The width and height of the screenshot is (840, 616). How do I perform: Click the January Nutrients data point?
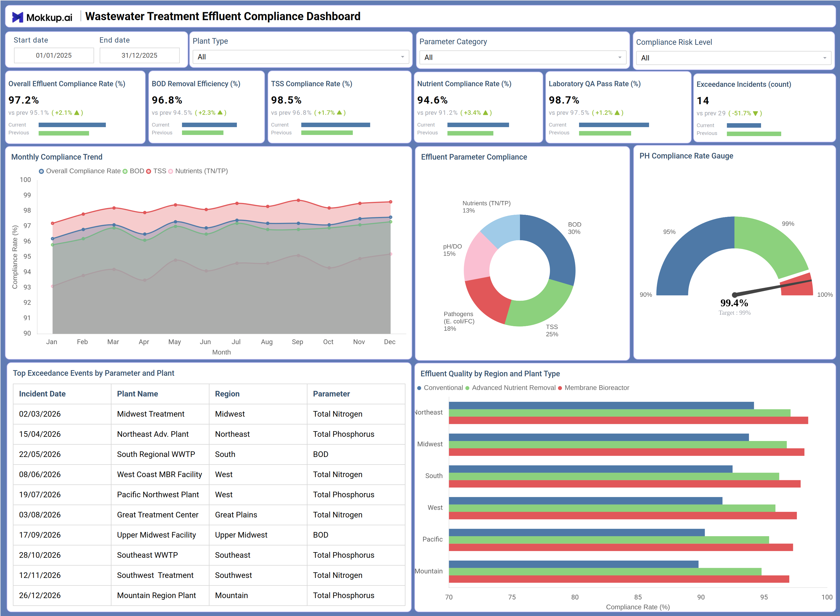(53, 286)
